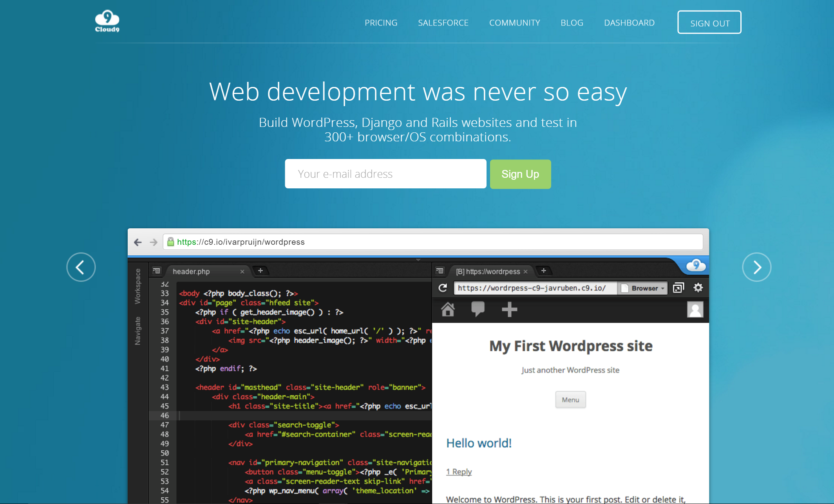The image size is (834, 504).
Task: Click the Cloud9 logo in header
Action: point(107,21)
